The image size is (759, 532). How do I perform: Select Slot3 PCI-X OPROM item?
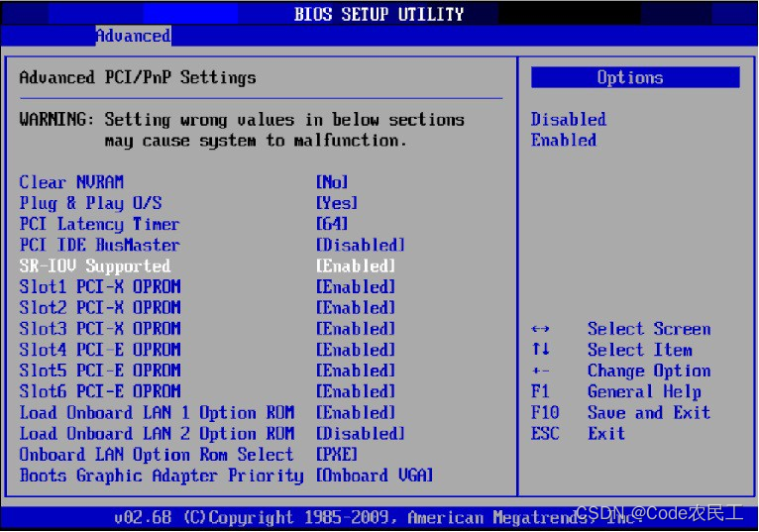point(100,329)
